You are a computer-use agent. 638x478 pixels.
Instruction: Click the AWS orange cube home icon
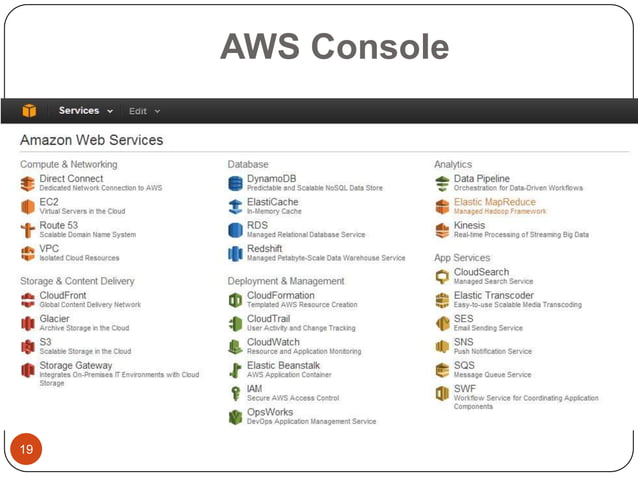pyautogui.click(x=29, y=111)
